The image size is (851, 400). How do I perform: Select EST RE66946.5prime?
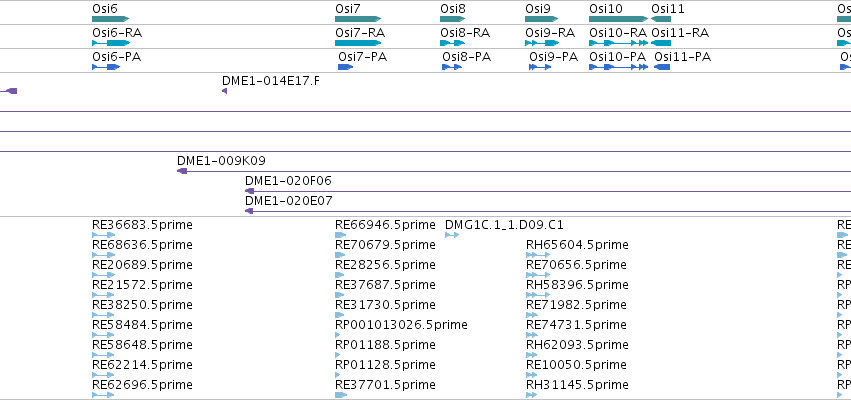click(340, 235)
